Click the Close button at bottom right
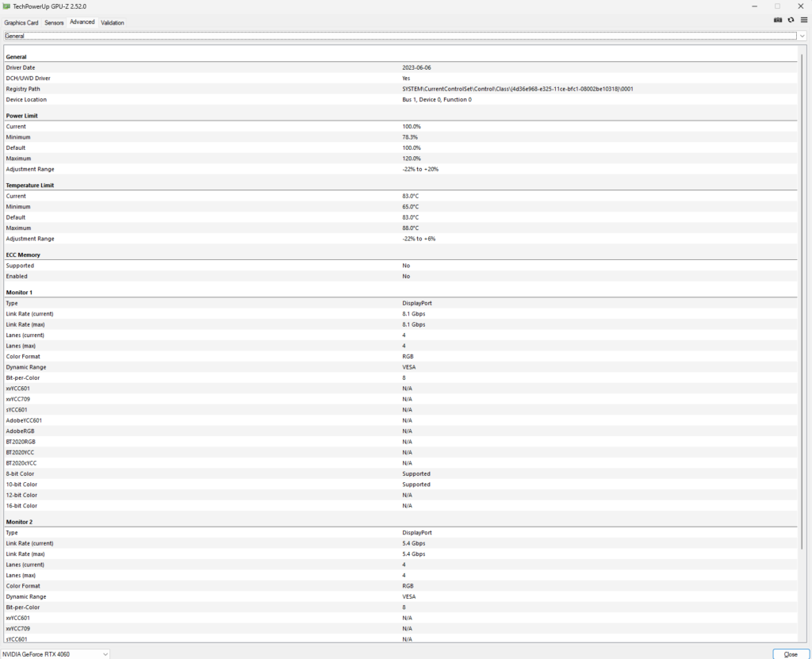The height and width of the screenshot is (659, 812). [x=791, y=654]
